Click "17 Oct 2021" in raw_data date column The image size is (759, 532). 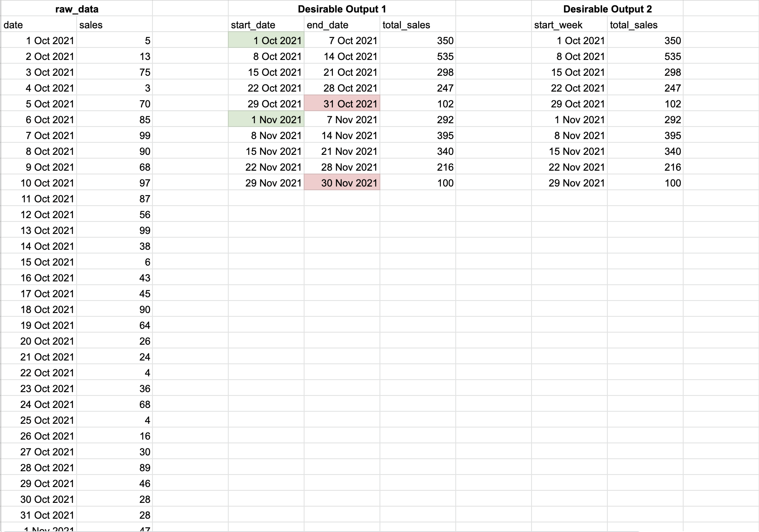[x=39, y=293]
